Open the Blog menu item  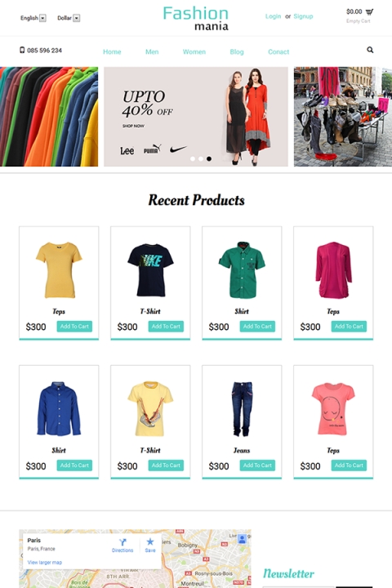click(237, 51)
